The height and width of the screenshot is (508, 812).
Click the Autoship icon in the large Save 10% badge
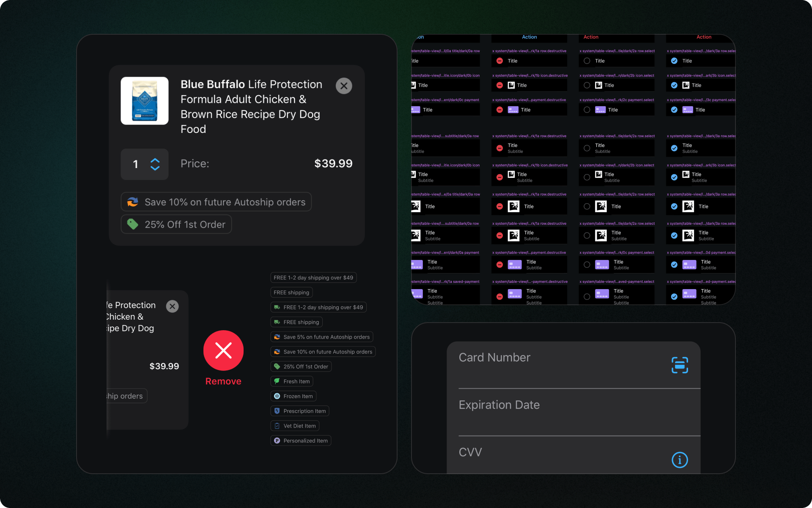point(133,202)
